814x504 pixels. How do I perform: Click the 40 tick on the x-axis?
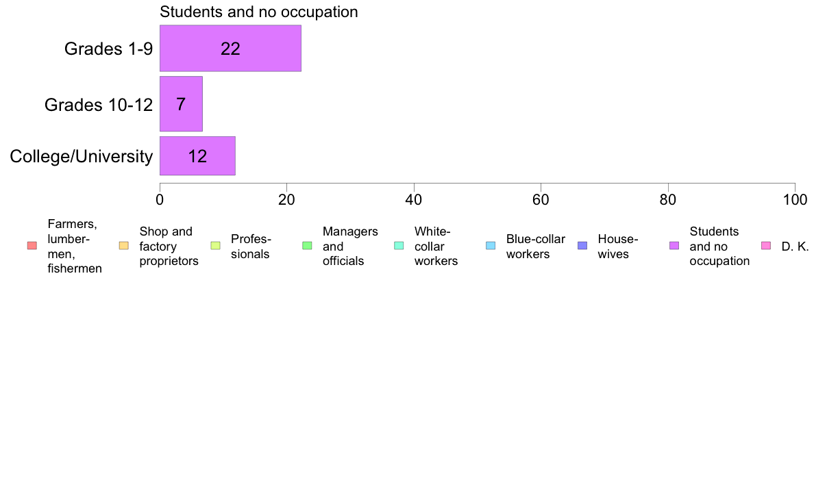point(414,199)
